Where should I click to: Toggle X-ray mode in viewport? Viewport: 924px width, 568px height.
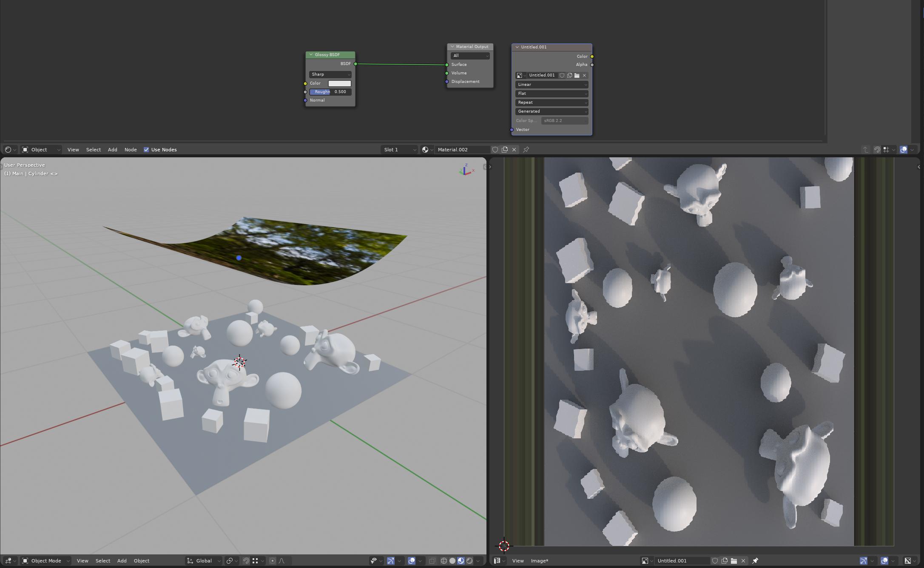[x=432, y=561]
